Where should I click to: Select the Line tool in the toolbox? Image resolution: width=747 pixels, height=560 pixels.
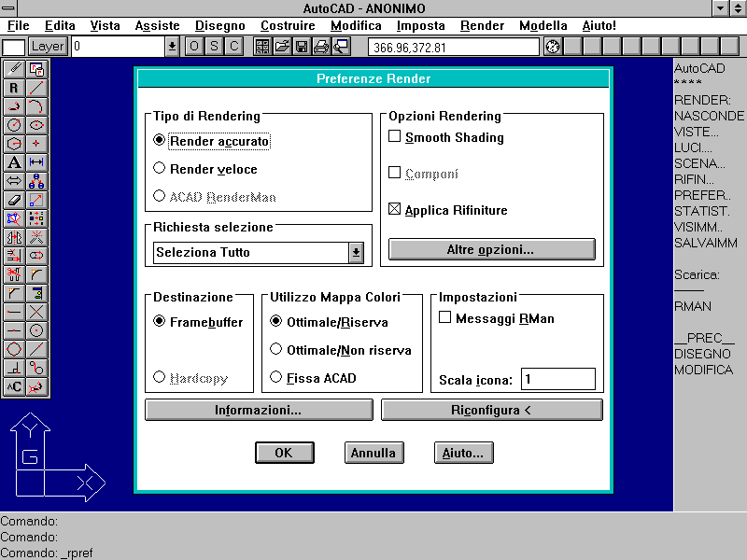36,88
